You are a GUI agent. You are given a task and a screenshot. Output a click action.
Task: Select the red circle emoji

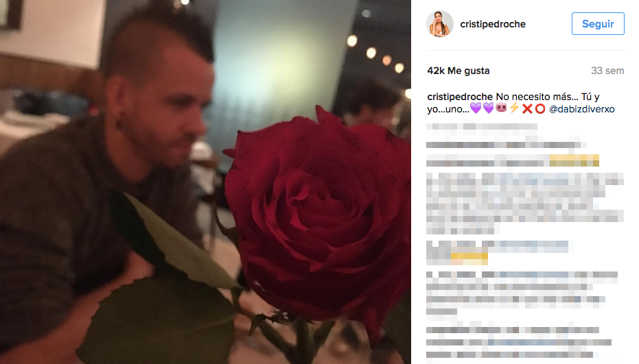(540, 109)
